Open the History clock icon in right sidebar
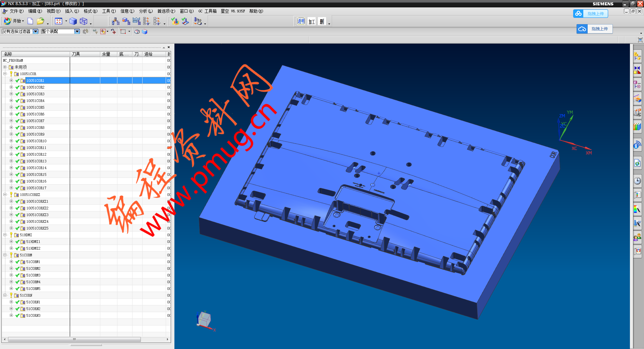The width and height of the screenshot is (644, 349). 637,181
